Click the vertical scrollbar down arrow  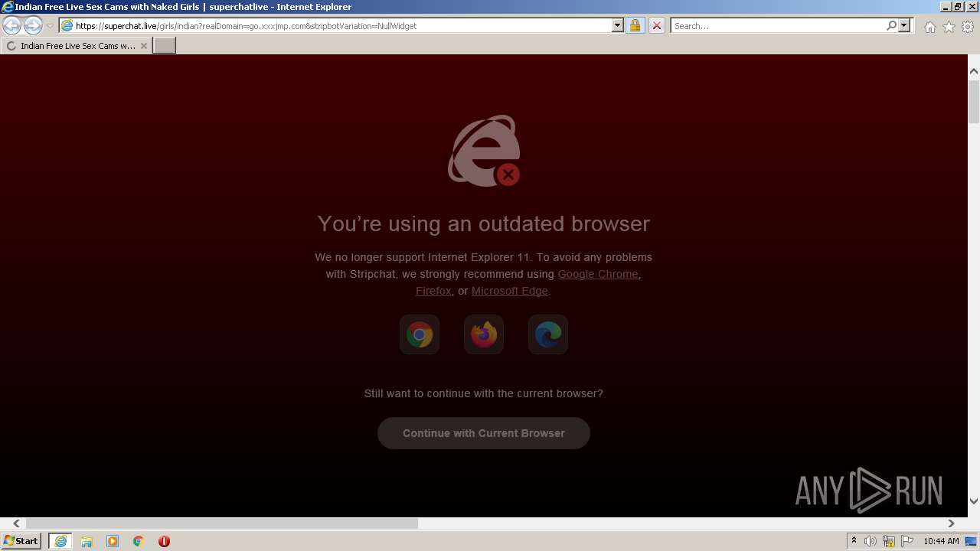[x=974, y=501]
